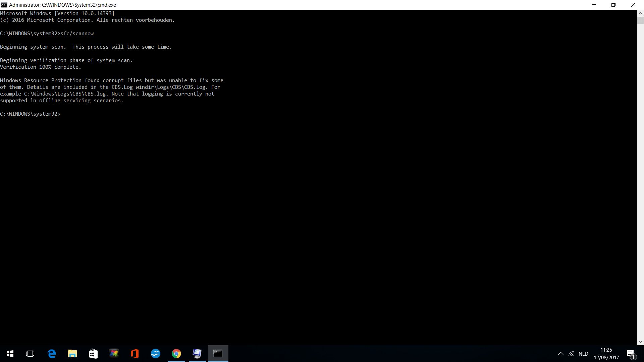Click the scrollbar up arrow
Viewport: 644px width, 362px height.
point(640,13)
